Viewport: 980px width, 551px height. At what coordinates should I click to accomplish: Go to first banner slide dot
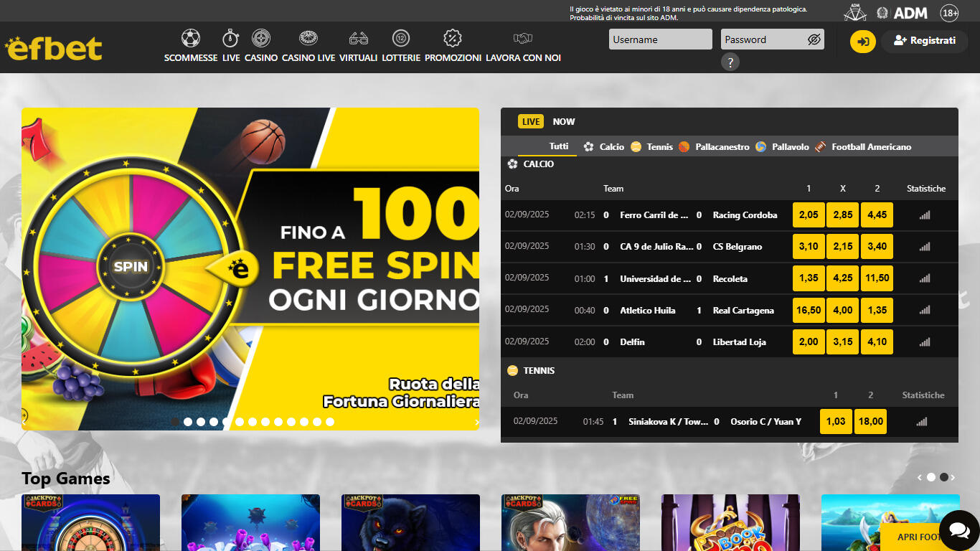coord(175,422)
